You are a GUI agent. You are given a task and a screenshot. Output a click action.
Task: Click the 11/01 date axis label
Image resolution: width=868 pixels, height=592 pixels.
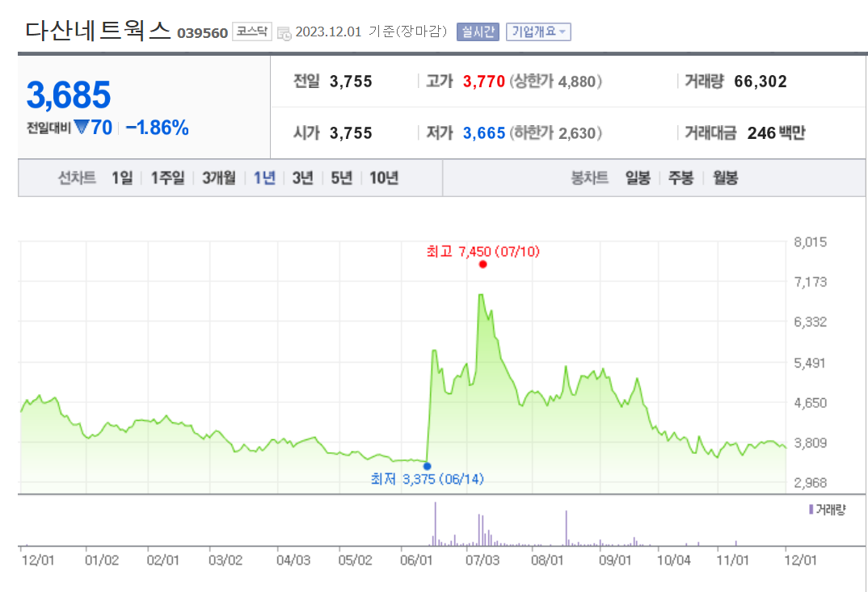pyautogui.click(x=733, y=561)
